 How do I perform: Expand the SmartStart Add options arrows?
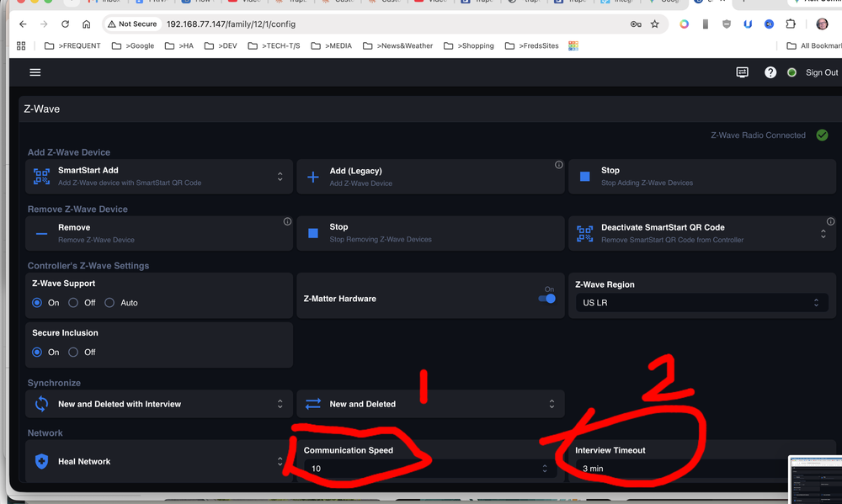tap(280, 177)
